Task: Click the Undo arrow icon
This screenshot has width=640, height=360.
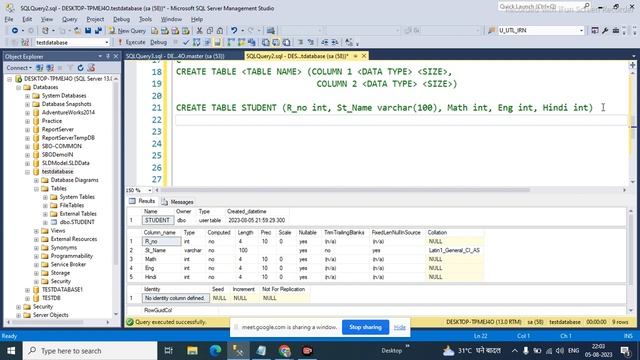Action: pos(234,31)
